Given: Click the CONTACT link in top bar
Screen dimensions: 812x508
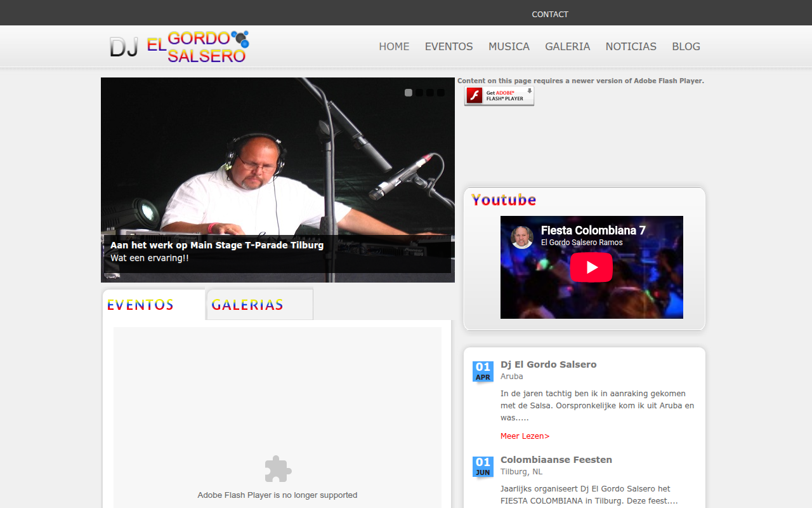Looking at the screenshot, I should (550, 14).
